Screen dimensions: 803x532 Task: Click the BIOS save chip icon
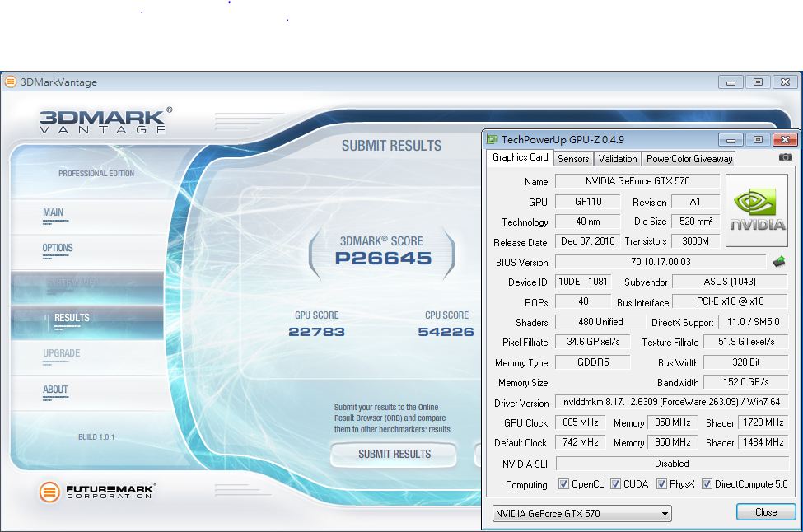(779, 262)
